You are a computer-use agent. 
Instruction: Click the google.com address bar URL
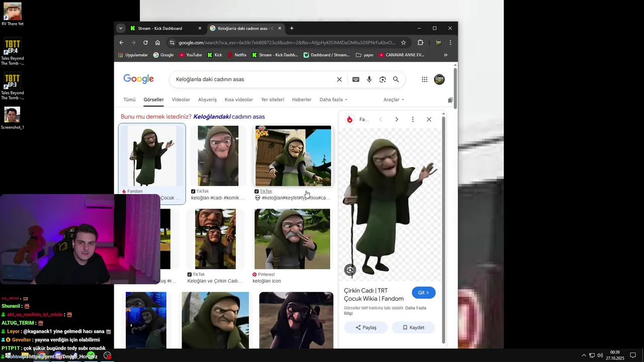click(287, 43)
